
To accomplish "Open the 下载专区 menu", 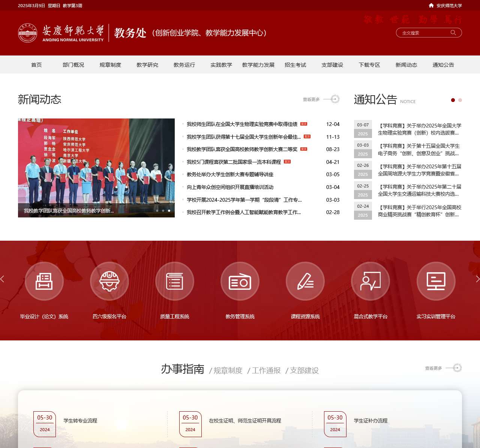I will (369, 65).
